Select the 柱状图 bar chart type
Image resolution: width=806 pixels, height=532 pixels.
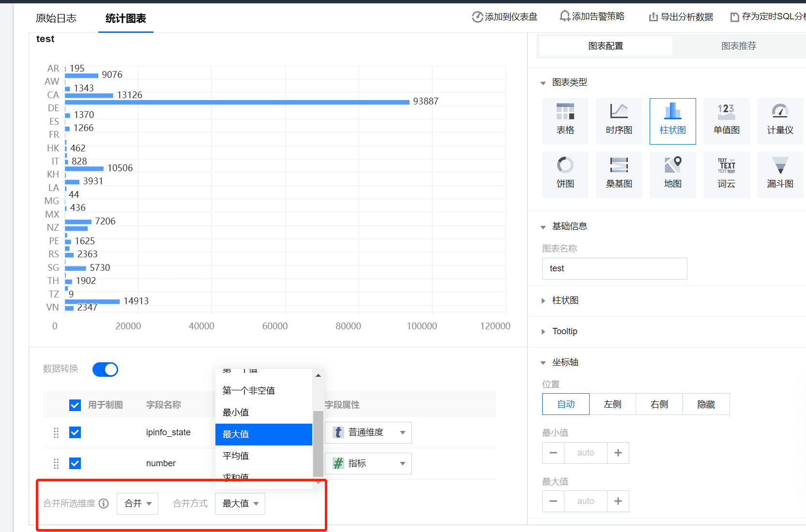[x=672, y=121]
